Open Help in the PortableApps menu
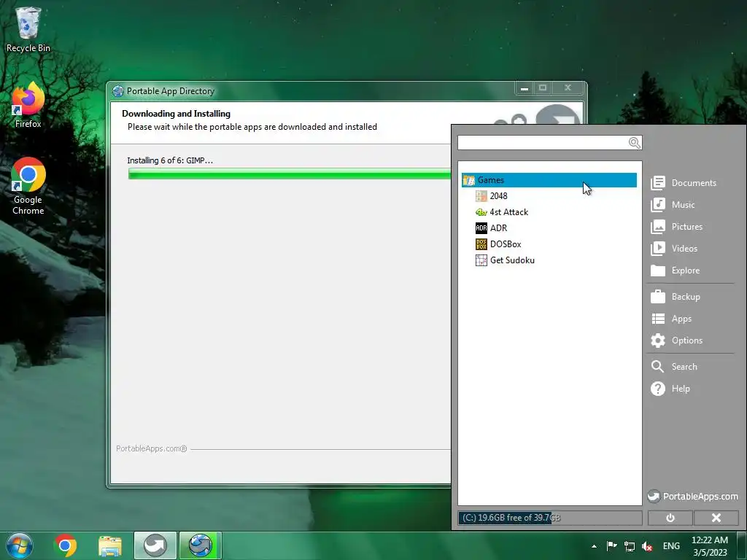 (x=670, y=389)
